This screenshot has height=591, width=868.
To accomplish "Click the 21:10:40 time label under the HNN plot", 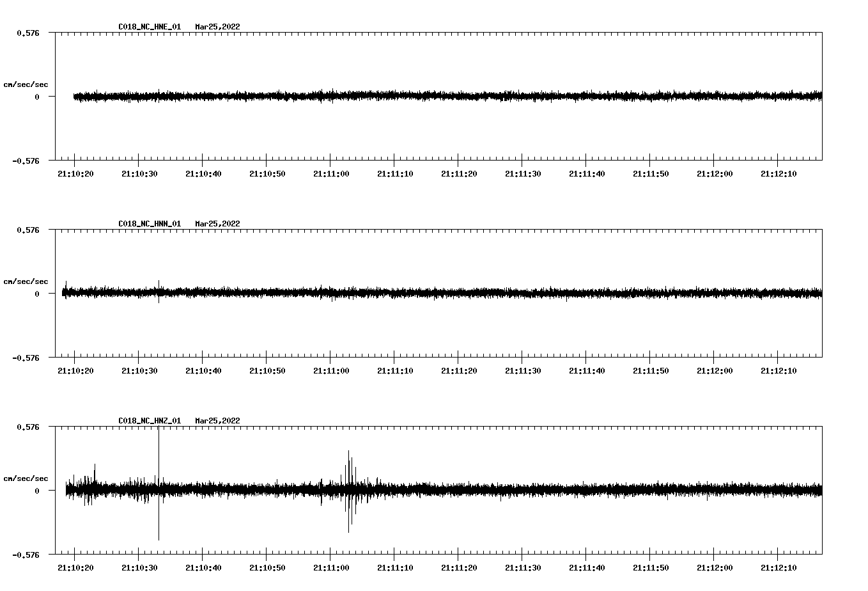I will [203, 370].
